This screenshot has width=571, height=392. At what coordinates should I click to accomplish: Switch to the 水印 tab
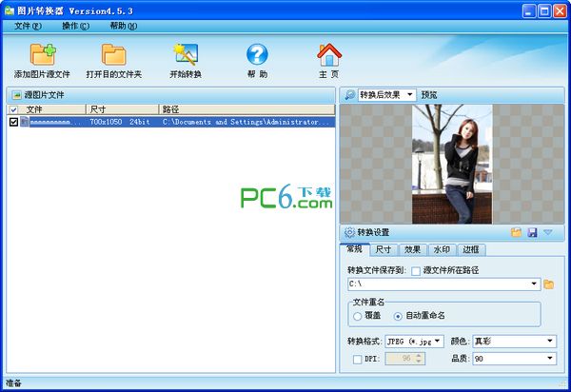point(442,249)
